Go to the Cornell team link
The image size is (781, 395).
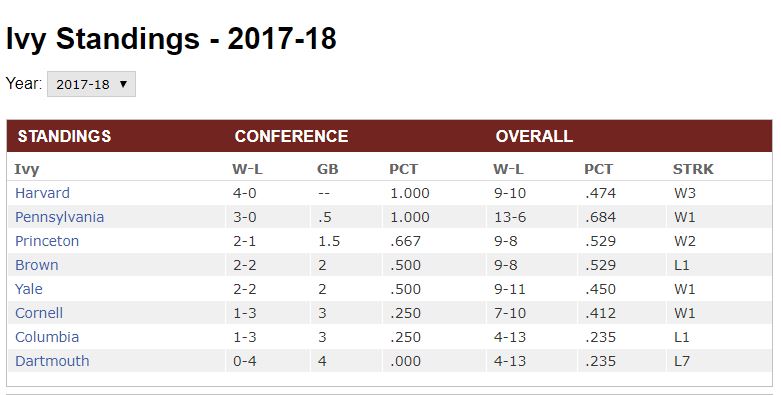(x=39, y=313)
